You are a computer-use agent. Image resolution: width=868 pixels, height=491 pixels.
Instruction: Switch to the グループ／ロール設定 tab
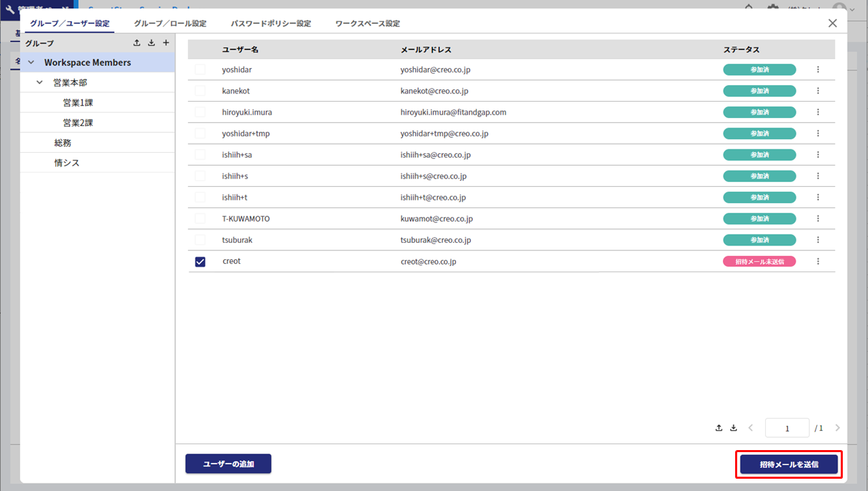170,23
